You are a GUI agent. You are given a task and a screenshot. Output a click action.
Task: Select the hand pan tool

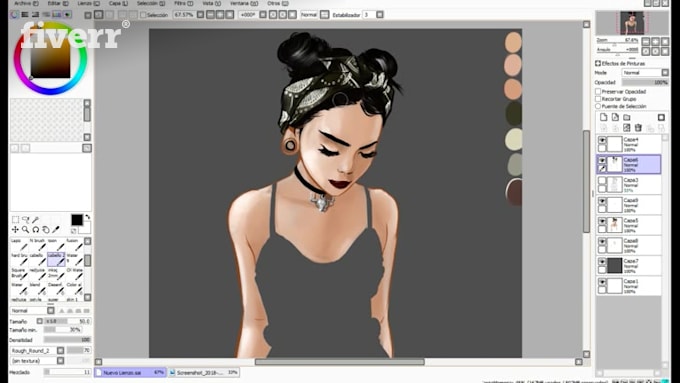tap(46, 229)
